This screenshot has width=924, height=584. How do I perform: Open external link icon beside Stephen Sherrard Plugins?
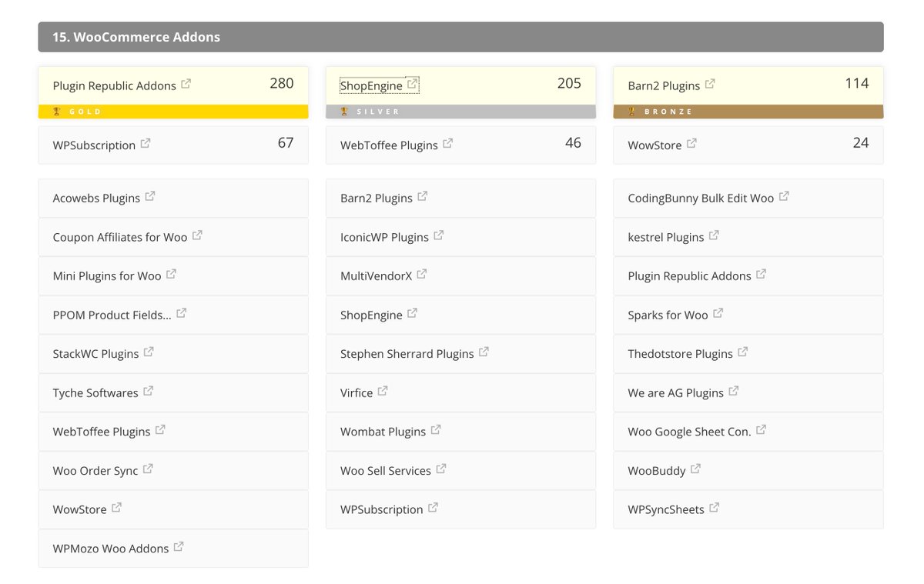point(484,352)
